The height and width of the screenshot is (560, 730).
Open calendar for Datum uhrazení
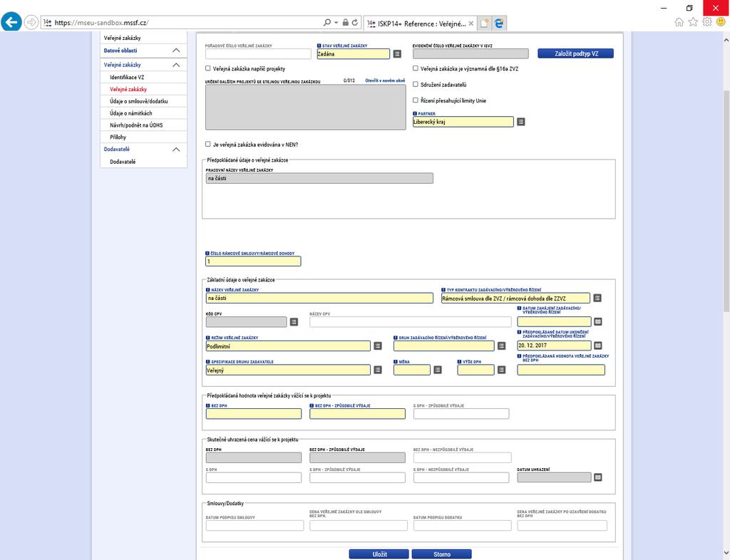tap(598, 477)
